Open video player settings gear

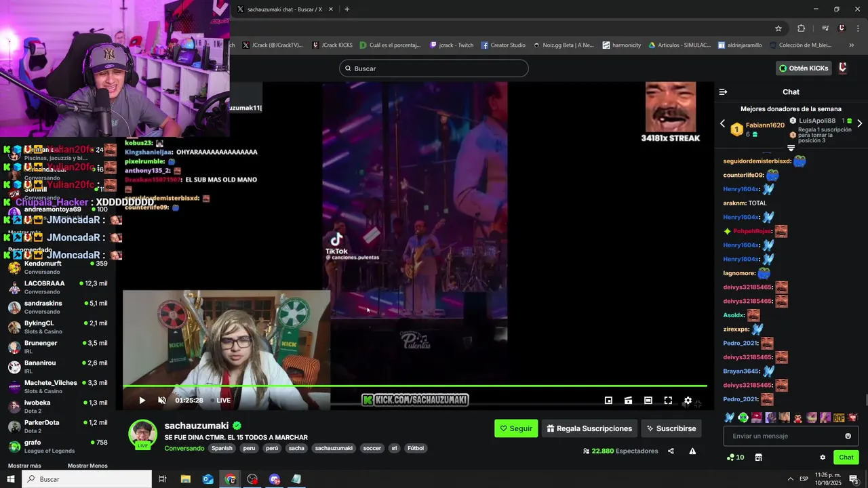[688, 401]
